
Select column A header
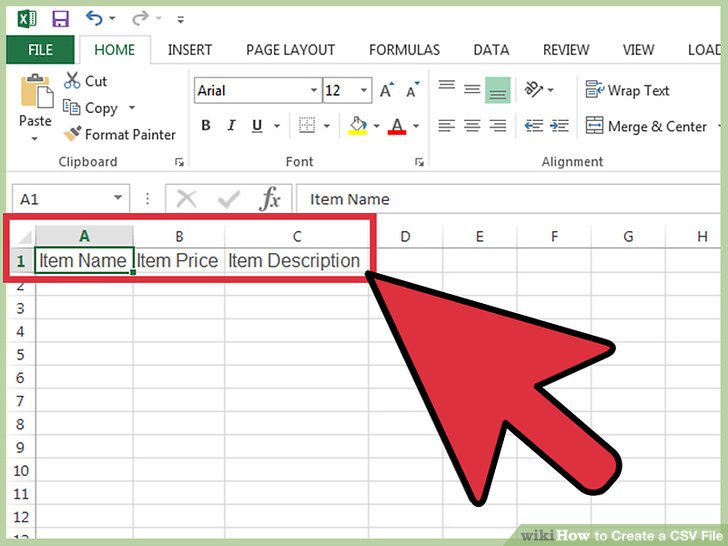click(x=84, y=236)
